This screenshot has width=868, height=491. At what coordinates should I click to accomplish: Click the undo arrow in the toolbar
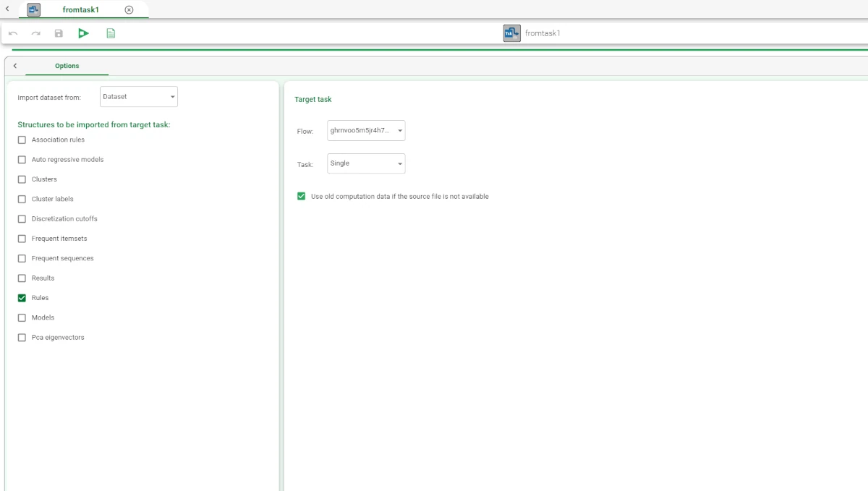pyautogui.click(x=13, y=33)
